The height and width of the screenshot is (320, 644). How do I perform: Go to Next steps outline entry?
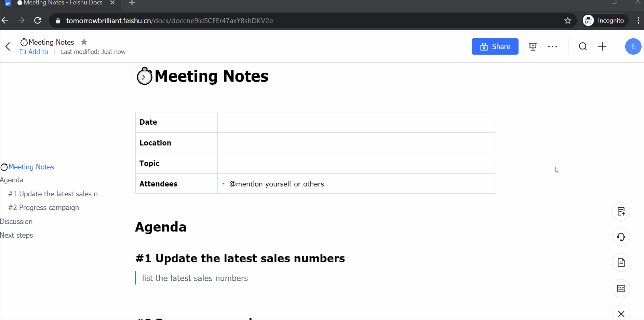(16, 235)
